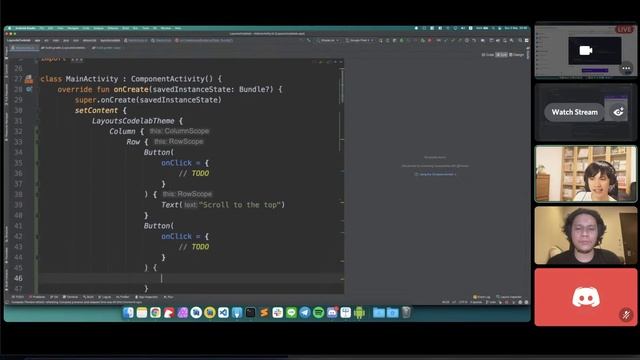Place the cursor on empty line 46
This screenshot has width=640, height=360.
[x=190, y=278]
